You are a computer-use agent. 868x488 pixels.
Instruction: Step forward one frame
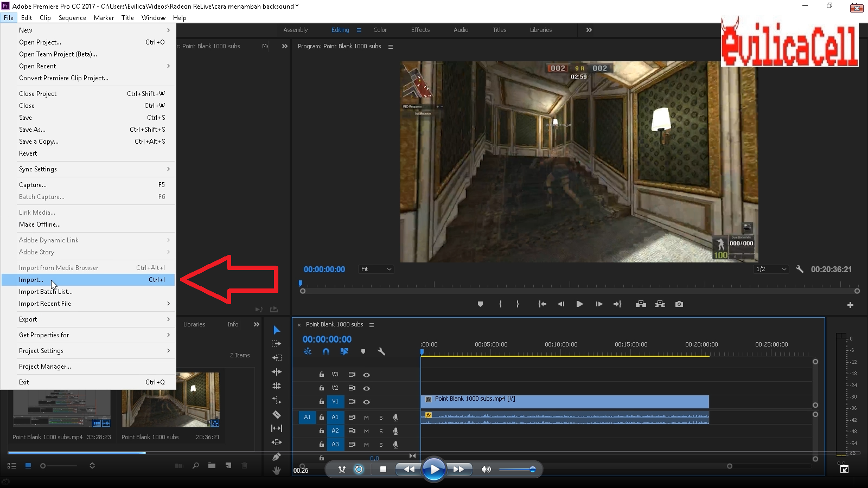tap(599, 304)
